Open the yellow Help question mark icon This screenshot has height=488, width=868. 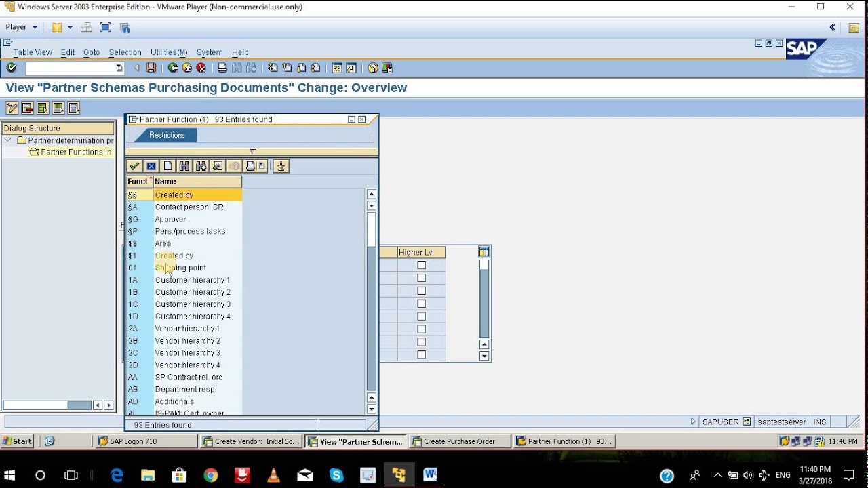click(373, 68)
